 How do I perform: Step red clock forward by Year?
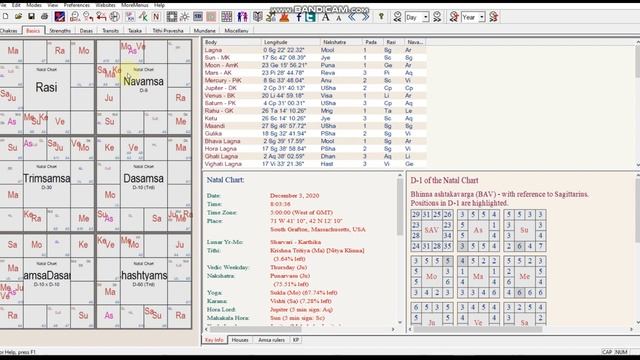point(493,17)
